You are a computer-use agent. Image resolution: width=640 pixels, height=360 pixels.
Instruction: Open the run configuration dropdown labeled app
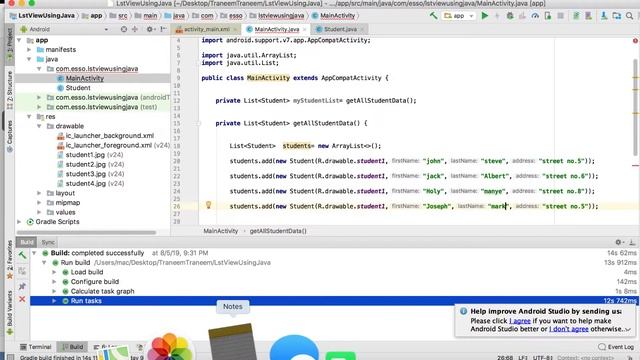click(x=459, y=16)
